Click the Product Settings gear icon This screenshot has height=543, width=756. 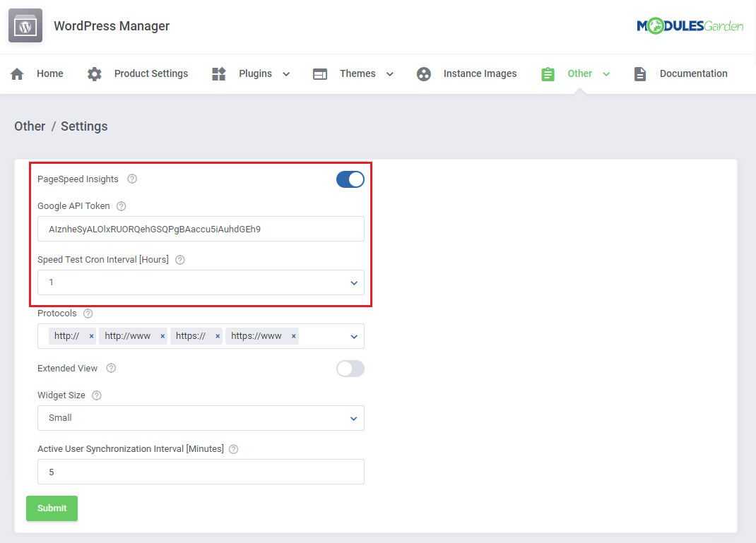coord(95,73)
